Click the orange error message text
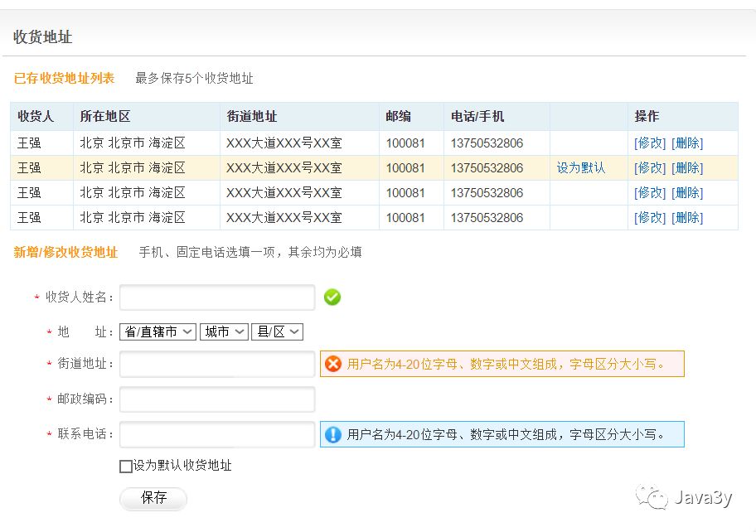The image size is (756, 532). click(506, 364)
